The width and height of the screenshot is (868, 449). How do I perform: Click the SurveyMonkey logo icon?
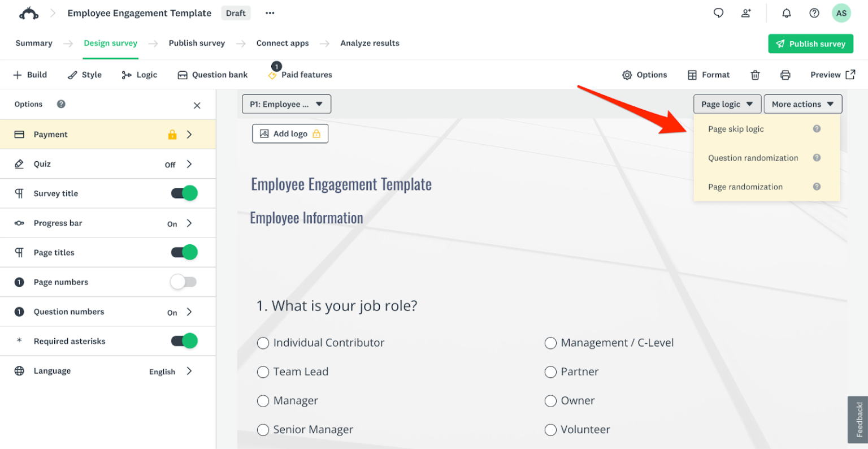click(29, 13)
